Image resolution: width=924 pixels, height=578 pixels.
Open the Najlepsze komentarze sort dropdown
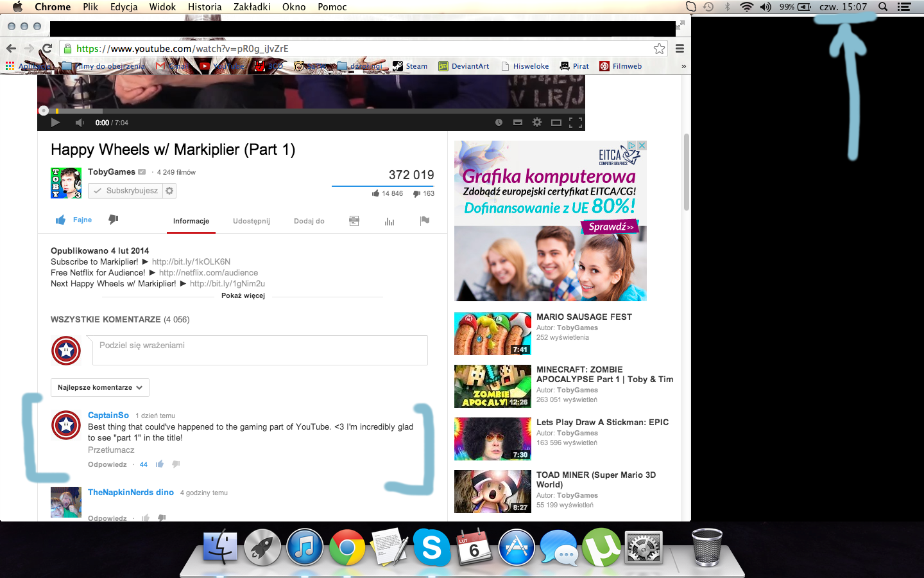pos(100,387)
